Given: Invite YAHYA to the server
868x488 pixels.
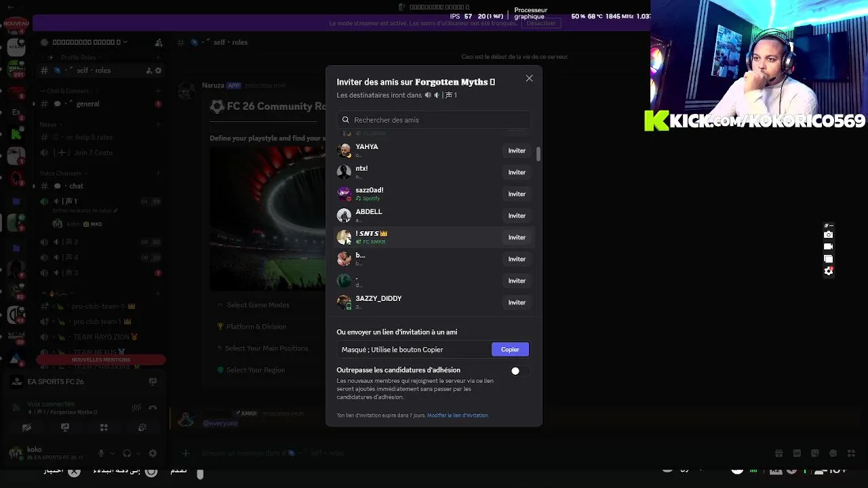Looking at the screenshot, I should 517,150.
